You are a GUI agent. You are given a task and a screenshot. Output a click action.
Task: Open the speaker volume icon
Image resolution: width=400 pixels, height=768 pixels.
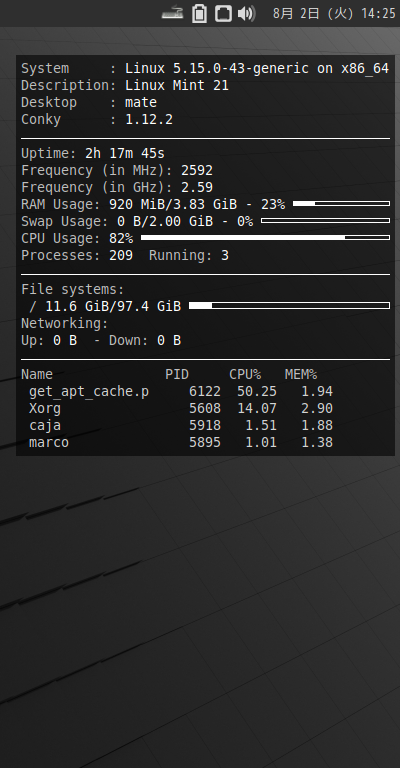click(x=246, y=13)
